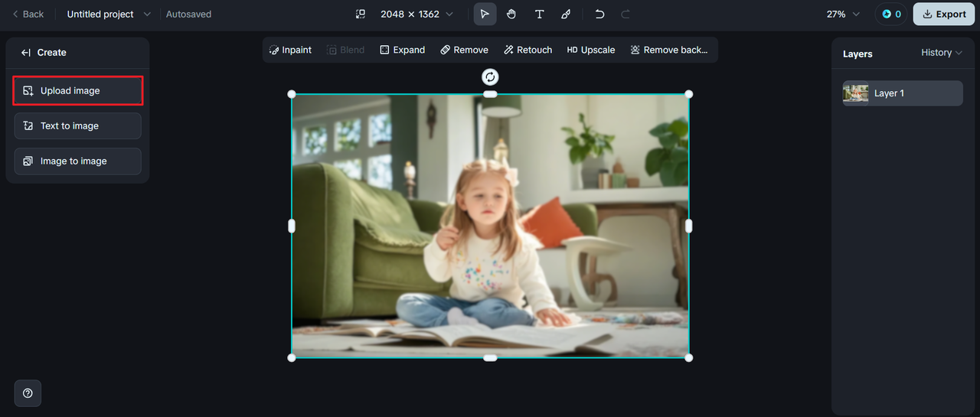Click the canvas resize icon

point(361,14)
